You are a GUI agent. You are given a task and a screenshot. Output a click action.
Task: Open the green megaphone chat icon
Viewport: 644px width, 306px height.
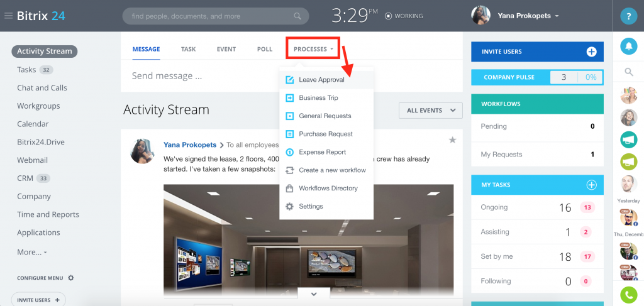pos(628,161)
